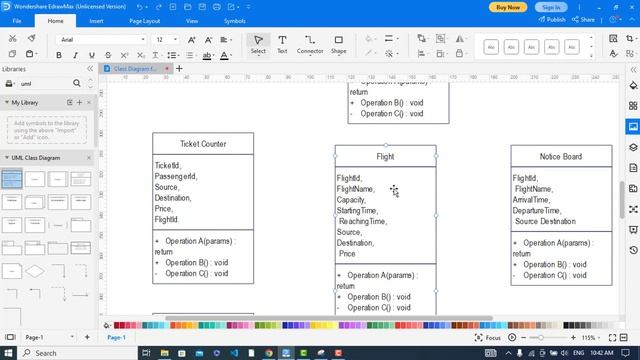Add a new page with plus icon

coord(87,337)
